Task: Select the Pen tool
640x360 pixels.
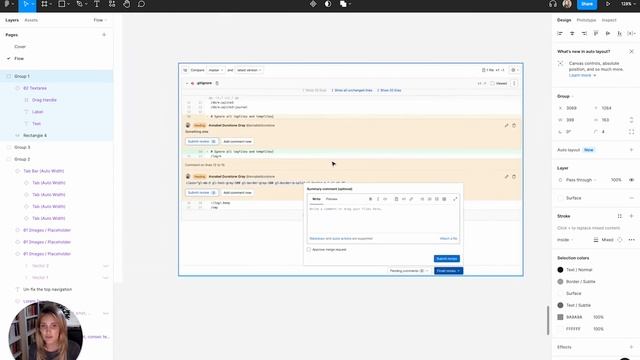Action: (80, 4)
